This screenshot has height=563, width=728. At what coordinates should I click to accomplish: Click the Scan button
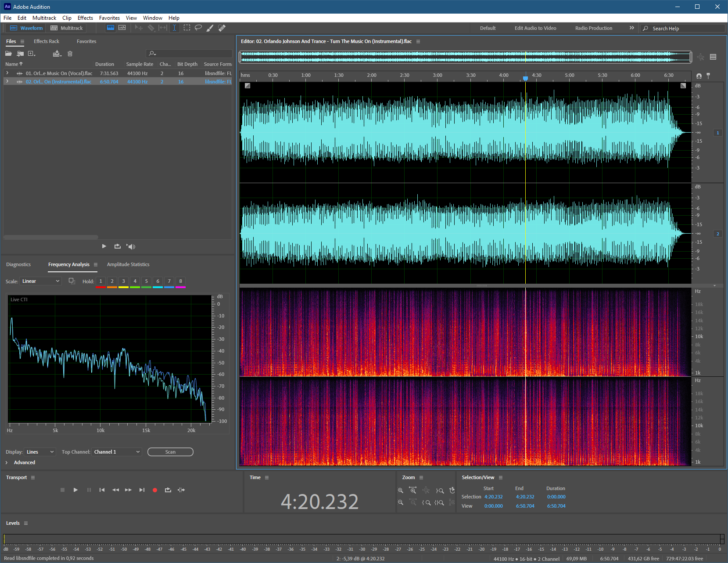point(170,452)
